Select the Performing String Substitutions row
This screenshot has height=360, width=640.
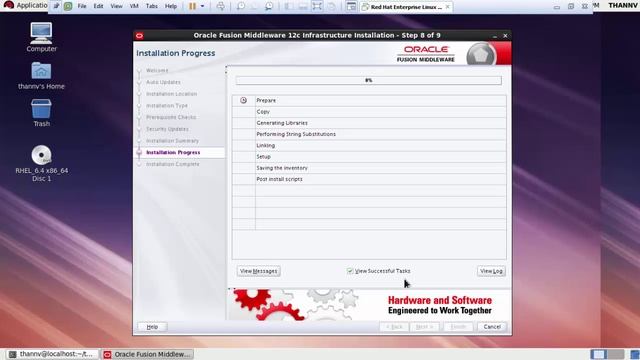[x=369, y=134]
